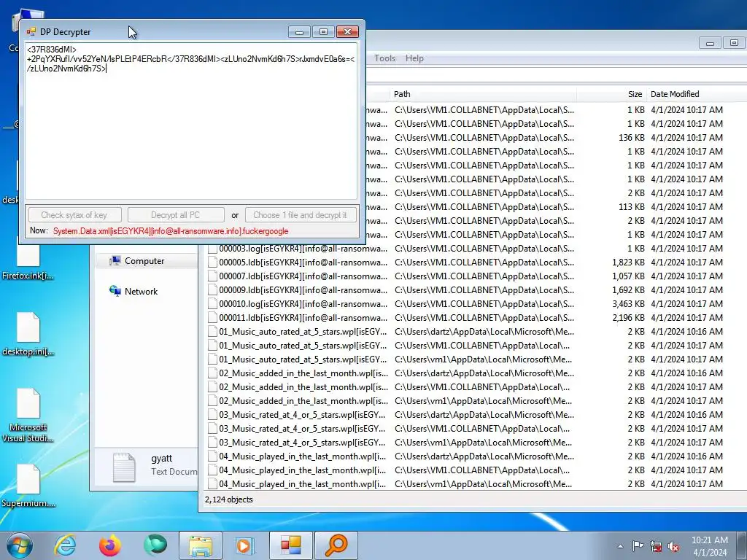Image resolution: width=747 pixels, height=560 pixels.
Task: Select Supermium desktop file icon
Action: click(x=28, y=486)
